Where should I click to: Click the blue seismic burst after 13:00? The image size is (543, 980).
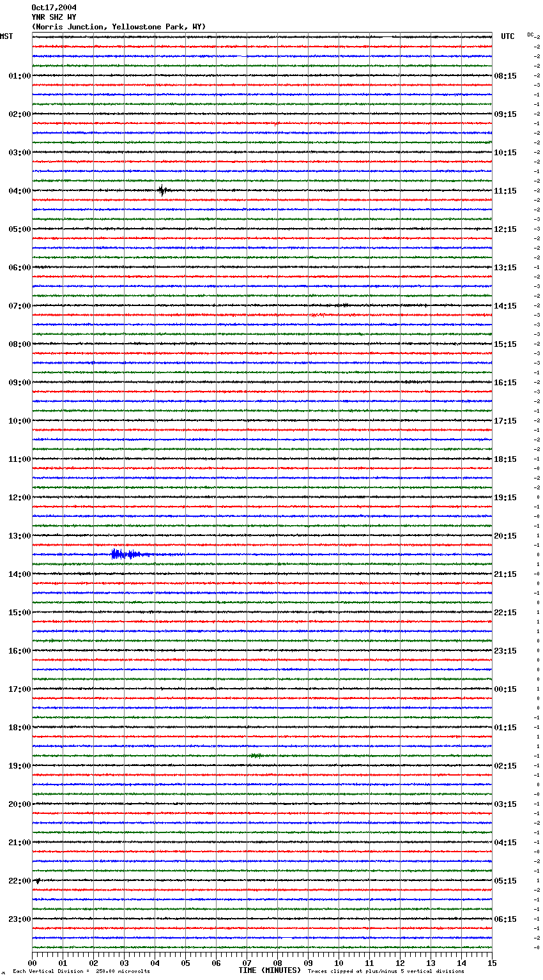(130, 555)
